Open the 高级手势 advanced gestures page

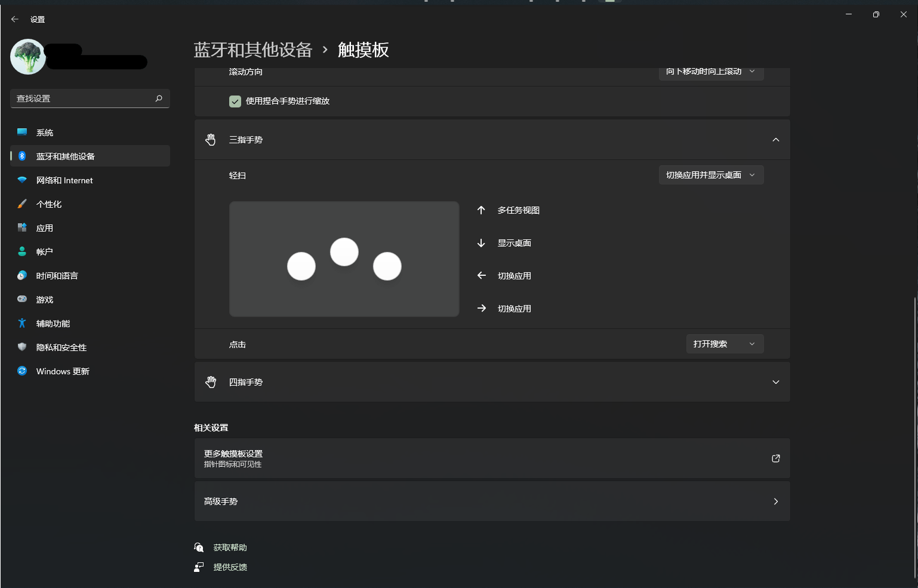(x=492, y=501)
